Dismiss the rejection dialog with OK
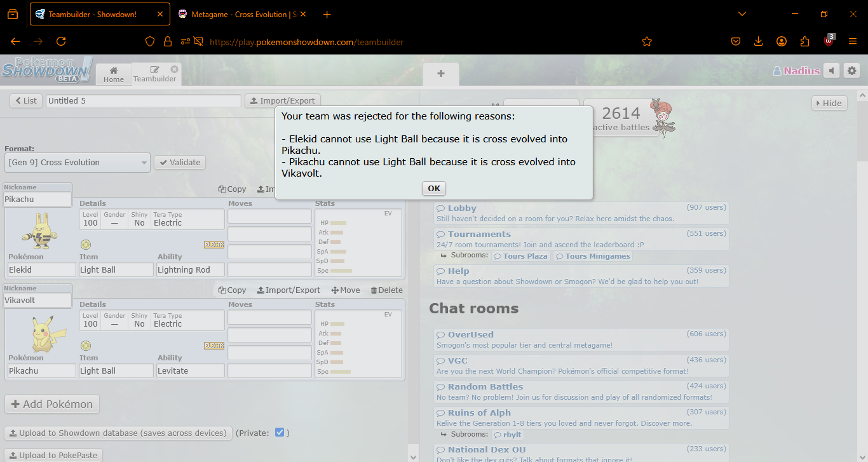This screenshot has width=868, height=462. tap(434, 188)
